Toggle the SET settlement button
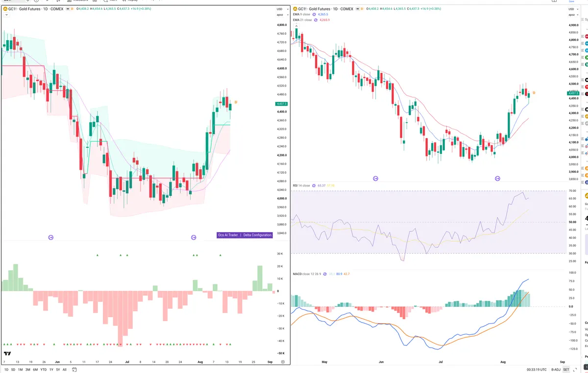 (566, 370)
